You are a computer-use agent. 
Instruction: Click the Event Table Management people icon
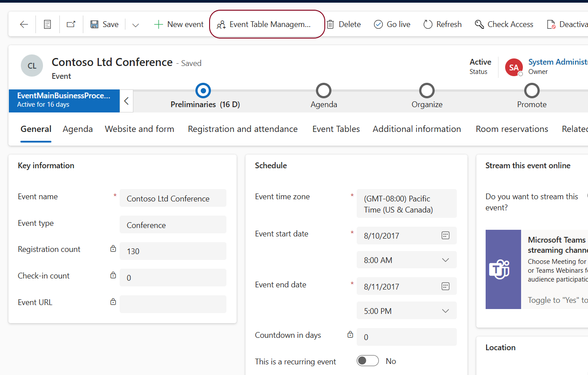tap(221, 25)
